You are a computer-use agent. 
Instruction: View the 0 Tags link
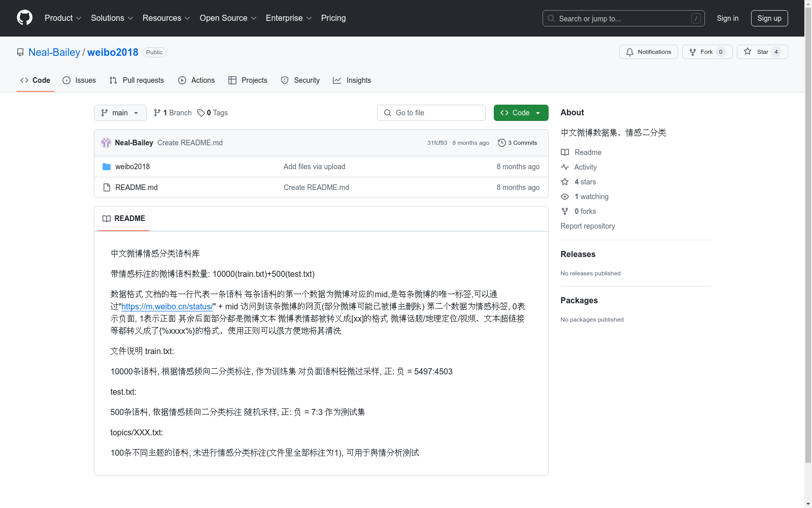coord(213,113)
